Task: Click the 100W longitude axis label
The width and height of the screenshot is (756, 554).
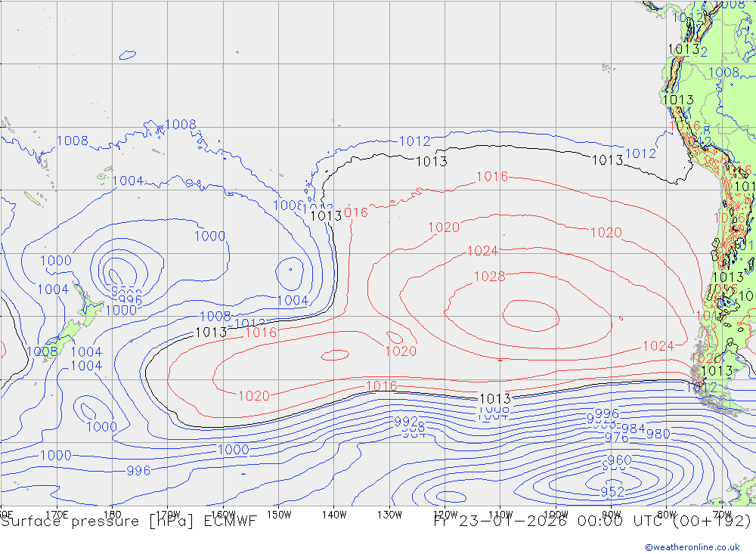Action: pyautogui.click(x=556, y=515)
